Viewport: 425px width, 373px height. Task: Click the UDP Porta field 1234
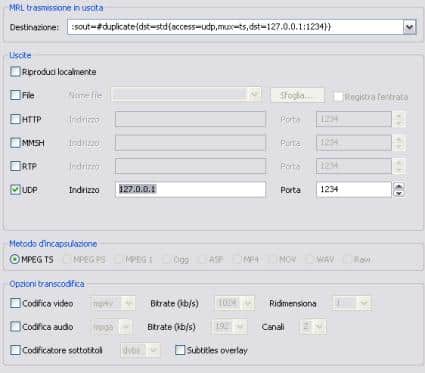tap(354, 190)
